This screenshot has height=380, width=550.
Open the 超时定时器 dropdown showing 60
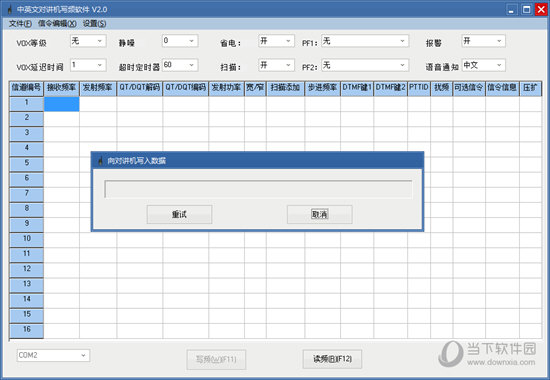[180, 65]
